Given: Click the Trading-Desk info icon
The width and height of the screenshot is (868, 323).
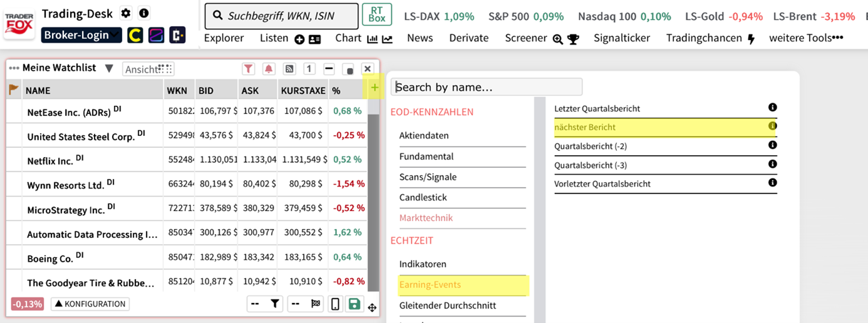Looking at the screenshot, I should click(144, 13).
